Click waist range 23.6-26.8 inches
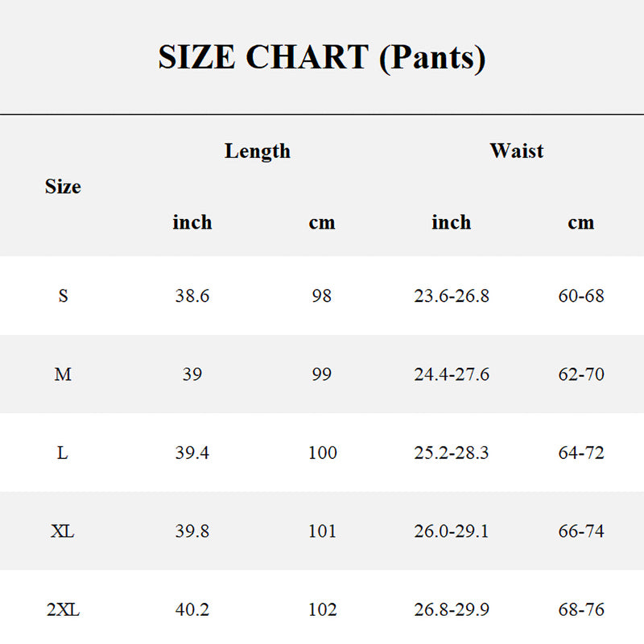 click(x=451, y=296)
